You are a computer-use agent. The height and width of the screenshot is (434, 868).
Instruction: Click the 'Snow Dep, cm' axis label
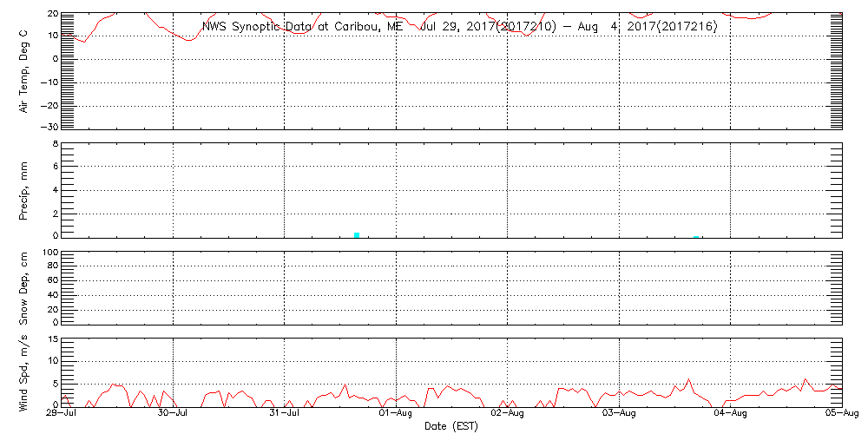click(24, 288)
